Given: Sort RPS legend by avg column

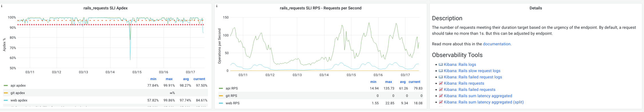Looking at the screenshot, I should [403, 82].
